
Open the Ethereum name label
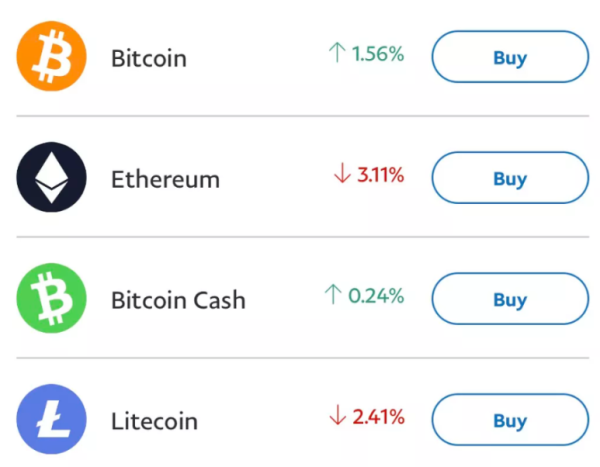pos(165,179)
